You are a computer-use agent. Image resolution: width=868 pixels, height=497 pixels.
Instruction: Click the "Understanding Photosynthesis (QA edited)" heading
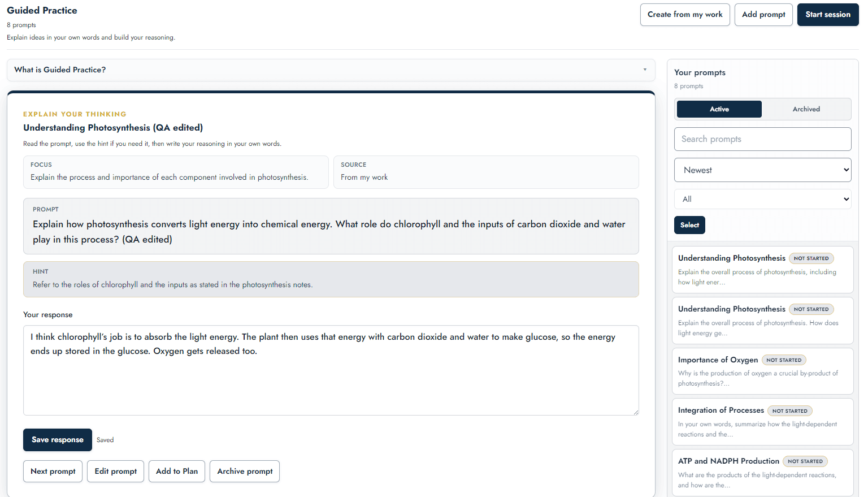tap(113, 128)
